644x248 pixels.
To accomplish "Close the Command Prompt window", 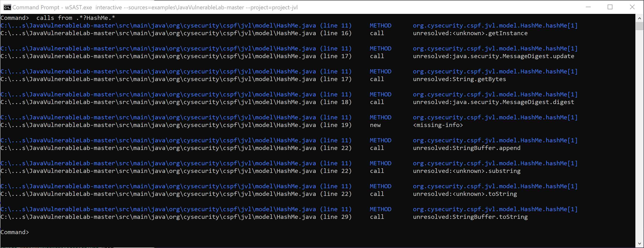I will pos(632,7).
